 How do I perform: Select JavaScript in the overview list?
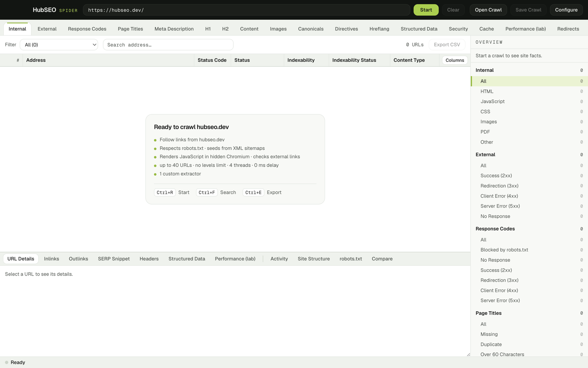point(529,102)
